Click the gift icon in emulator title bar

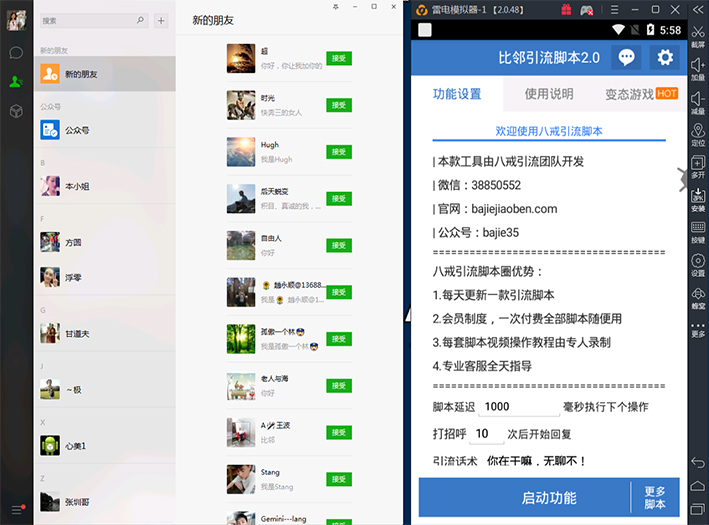pos(566,9)
